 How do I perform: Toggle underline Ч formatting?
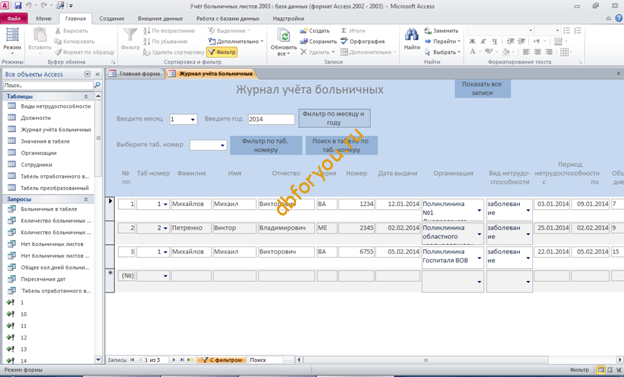494,41
